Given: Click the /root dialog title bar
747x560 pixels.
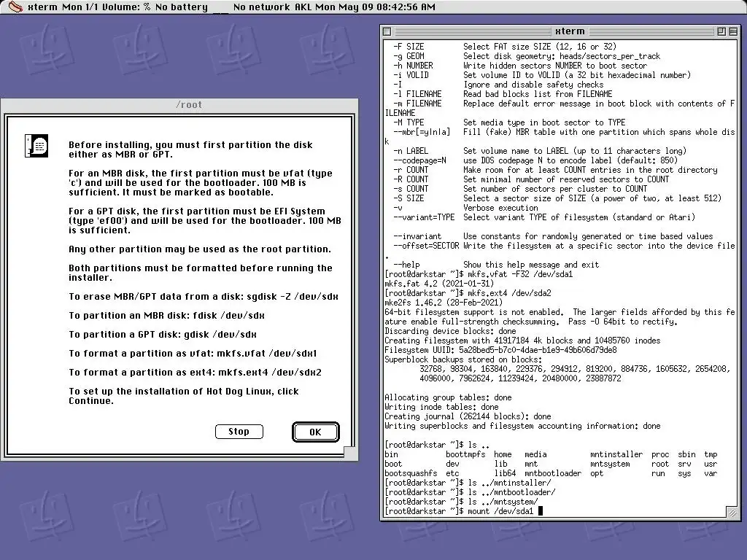Looking at the screenshot, I should 179,105.
